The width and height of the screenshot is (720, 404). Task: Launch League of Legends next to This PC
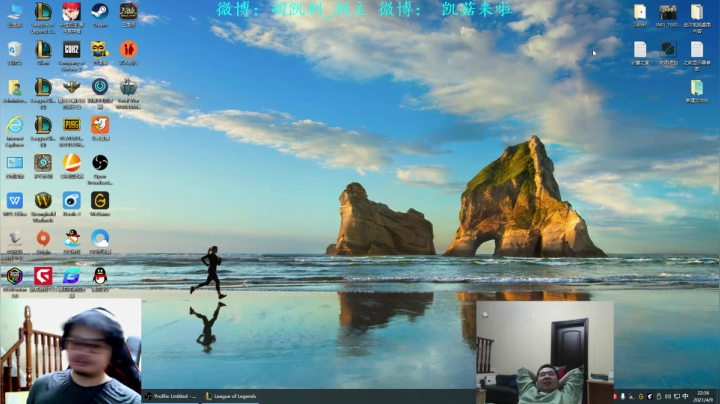43,12
